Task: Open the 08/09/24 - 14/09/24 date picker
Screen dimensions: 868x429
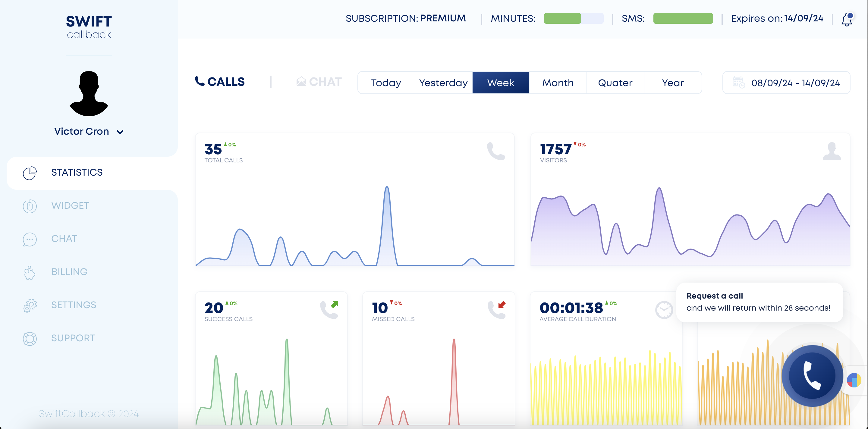Action: coord(795,83)
